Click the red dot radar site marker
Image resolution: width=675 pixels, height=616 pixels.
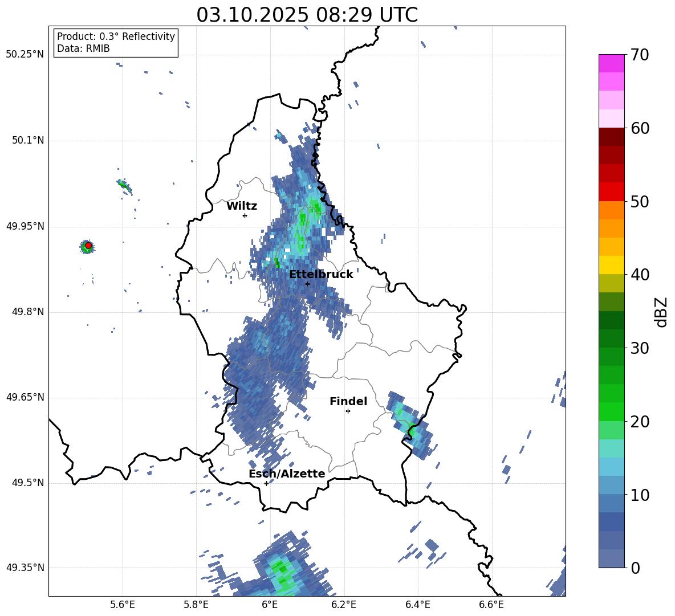click(x=88, y=246)
